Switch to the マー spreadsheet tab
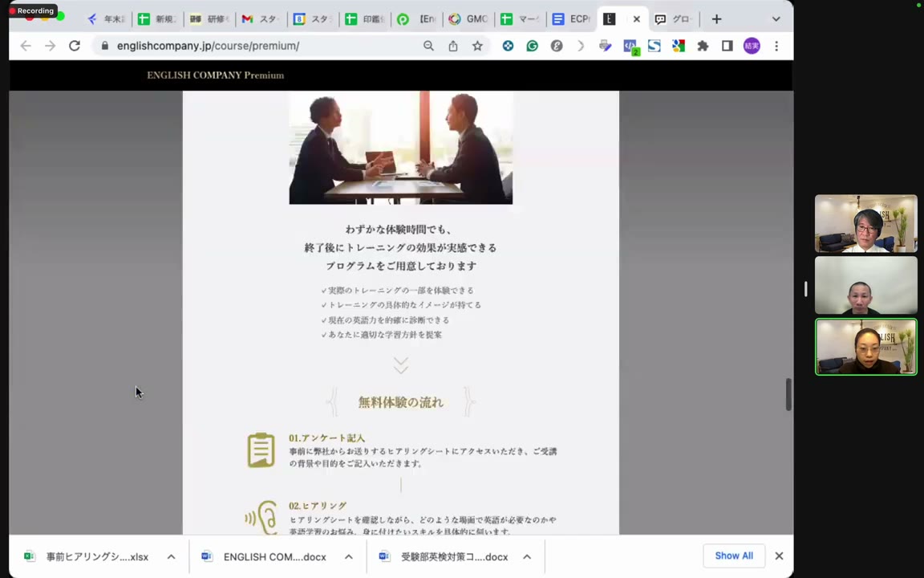Image resolution: width=924 pixels, height=578 pixels. 521,19
